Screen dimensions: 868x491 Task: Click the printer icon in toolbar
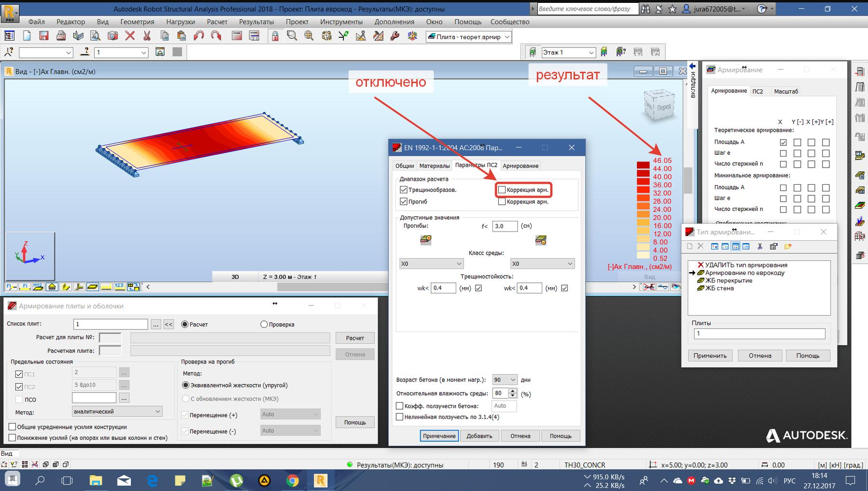(61, 36)
